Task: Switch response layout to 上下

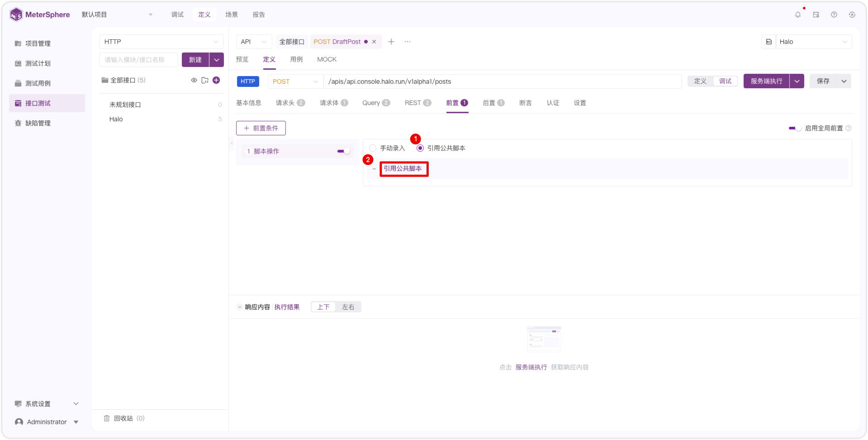Action: [x=323, y=307]
